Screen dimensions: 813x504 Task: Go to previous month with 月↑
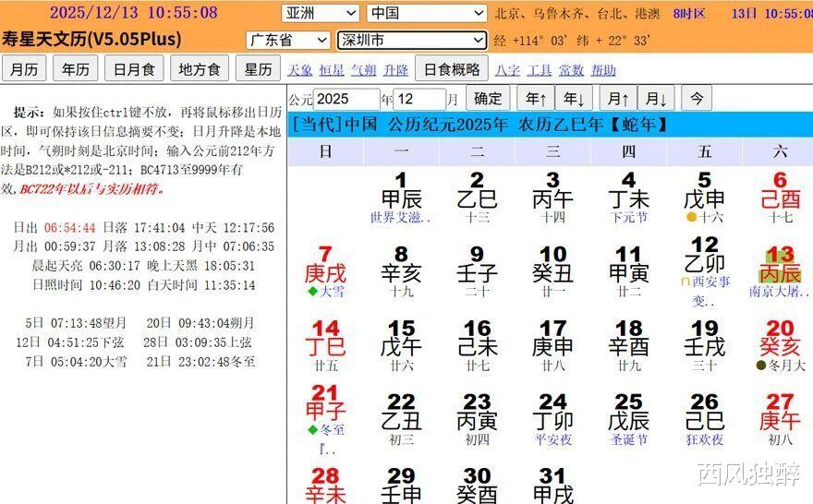pos(618,98)
